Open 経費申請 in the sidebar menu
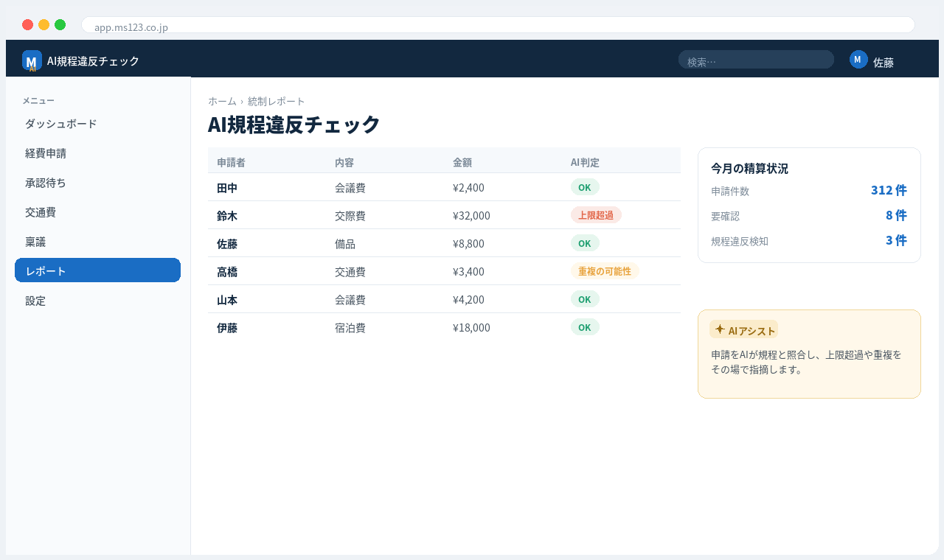 pyautogui.click(x=97, y=153)
